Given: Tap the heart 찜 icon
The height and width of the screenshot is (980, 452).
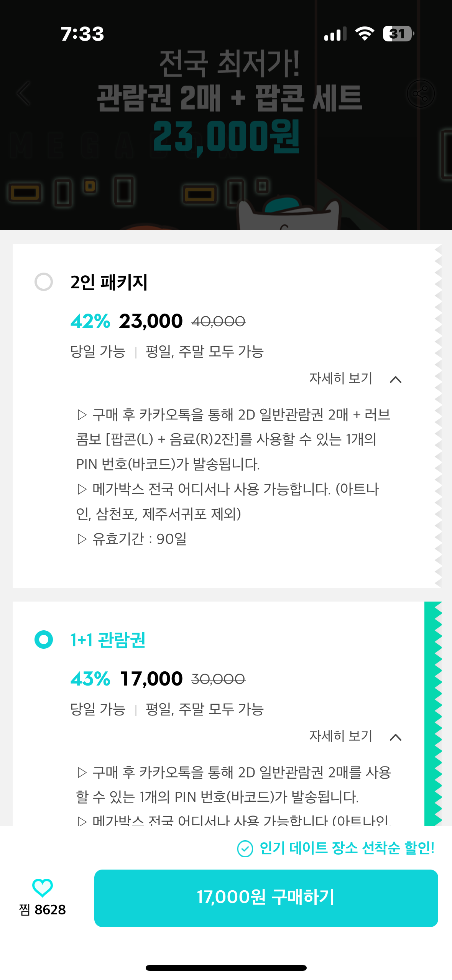Looking at the screenshot, I should click(x=42, y=887).
